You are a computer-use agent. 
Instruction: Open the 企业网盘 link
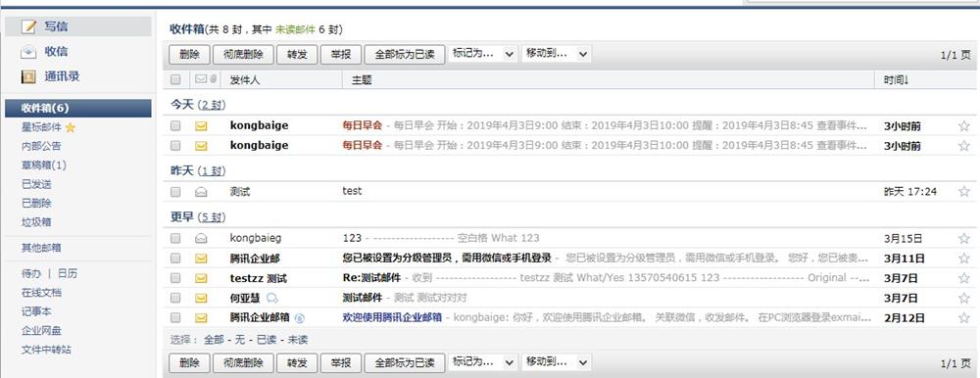(x=41, y=331)
